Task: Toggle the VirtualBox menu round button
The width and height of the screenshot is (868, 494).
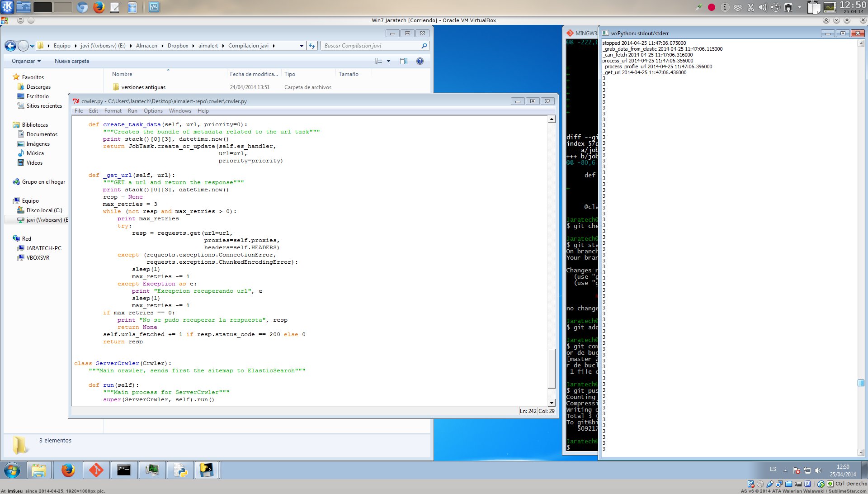Action: click(x=20, y=20)
